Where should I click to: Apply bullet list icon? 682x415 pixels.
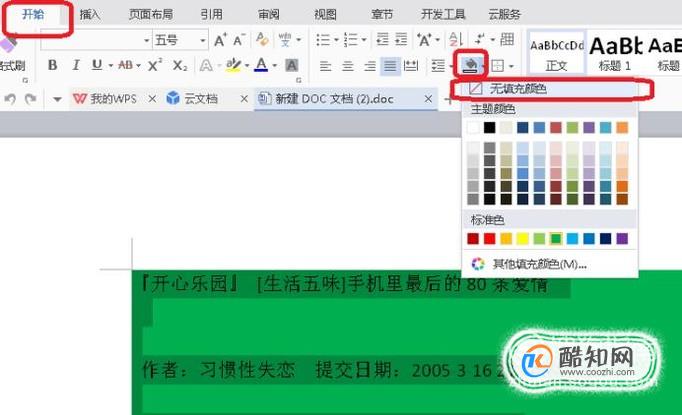click(323, 40)
